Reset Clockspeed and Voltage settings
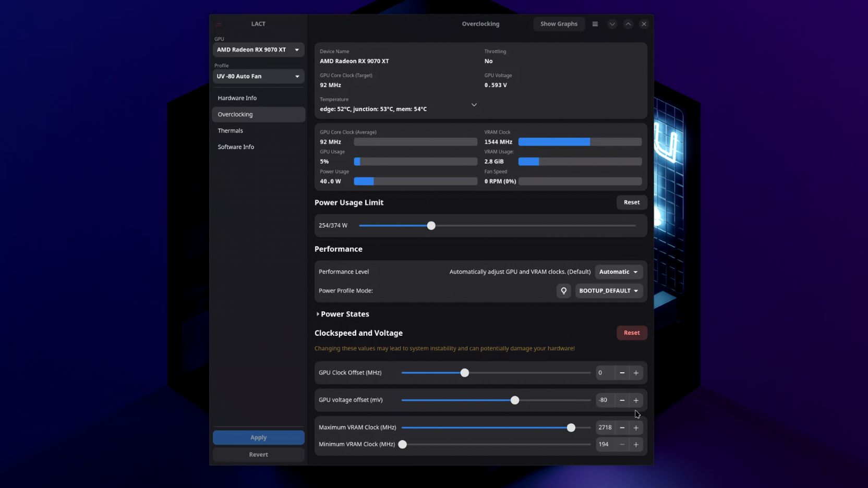The width and height of the screenshot is (868, 488). click(632, 333)
